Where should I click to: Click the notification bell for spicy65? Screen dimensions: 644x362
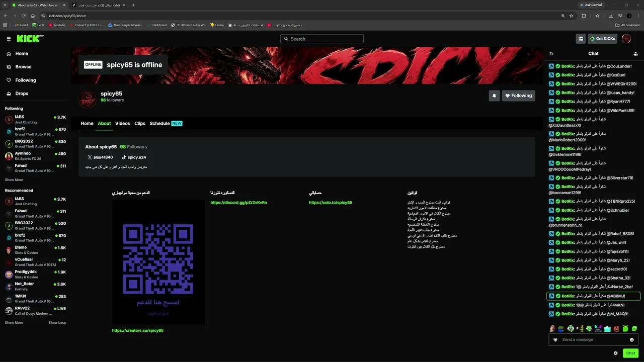tap(494, 96)
